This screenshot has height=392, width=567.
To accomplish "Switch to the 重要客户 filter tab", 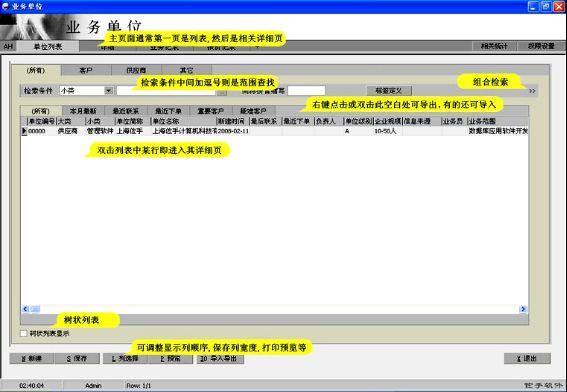I will tap(211, 111).
